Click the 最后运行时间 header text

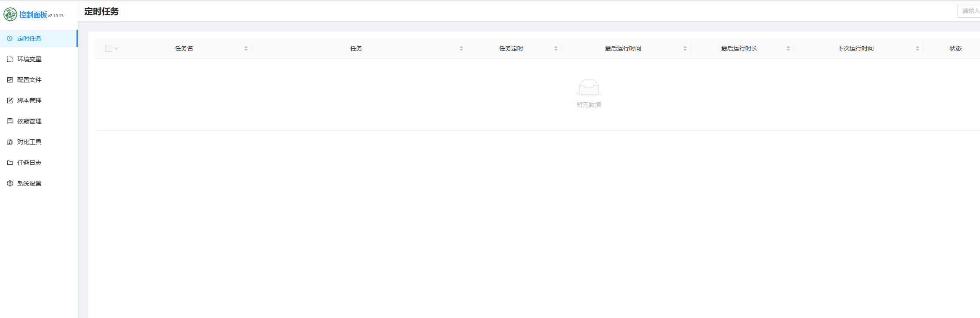[623, 48]
